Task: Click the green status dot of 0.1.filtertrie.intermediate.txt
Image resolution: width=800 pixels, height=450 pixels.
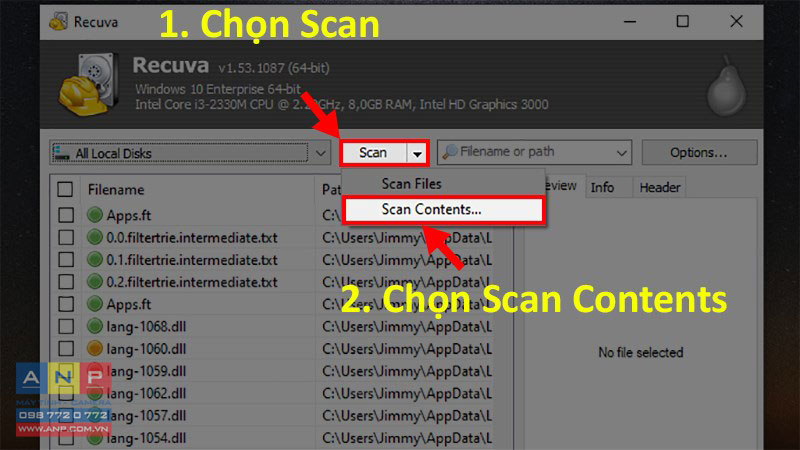Action: click(94, 260)
